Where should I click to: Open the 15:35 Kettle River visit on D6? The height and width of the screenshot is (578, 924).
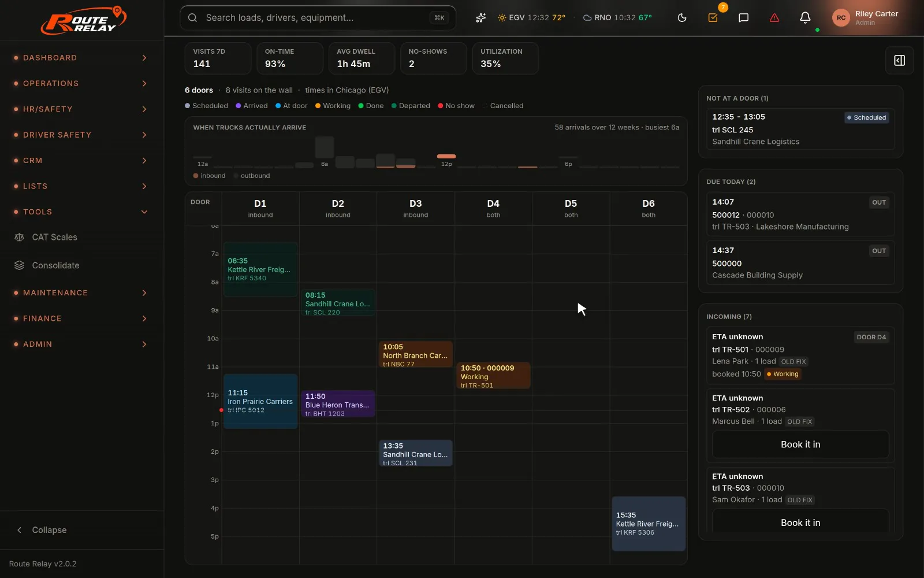649,524
